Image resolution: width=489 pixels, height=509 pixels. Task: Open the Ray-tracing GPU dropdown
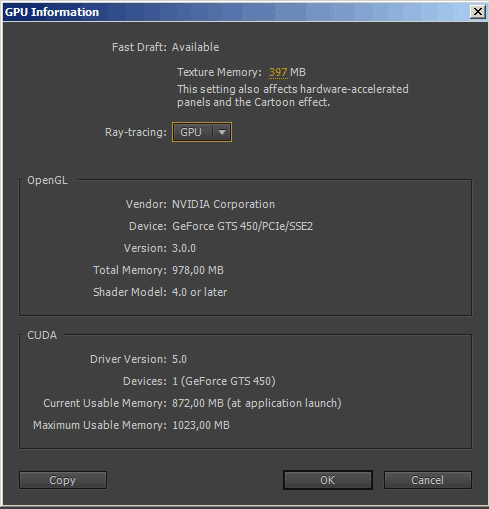(x=202, y=132)
